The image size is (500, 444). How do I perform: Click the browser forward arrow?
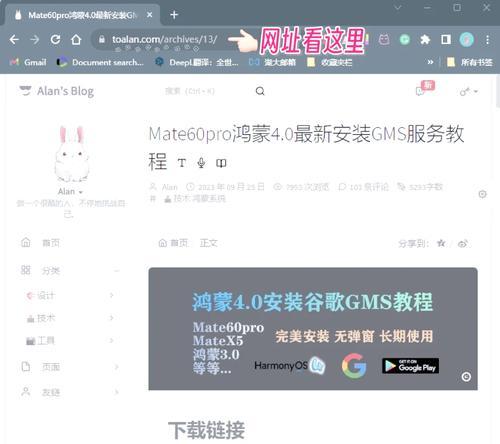(x=35, y=40)
